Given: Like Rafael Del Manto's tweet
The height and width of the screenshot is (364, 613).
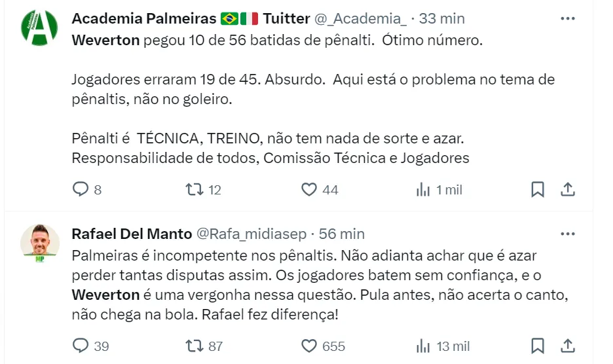Looking at the screenshot, I should point(309,346).
